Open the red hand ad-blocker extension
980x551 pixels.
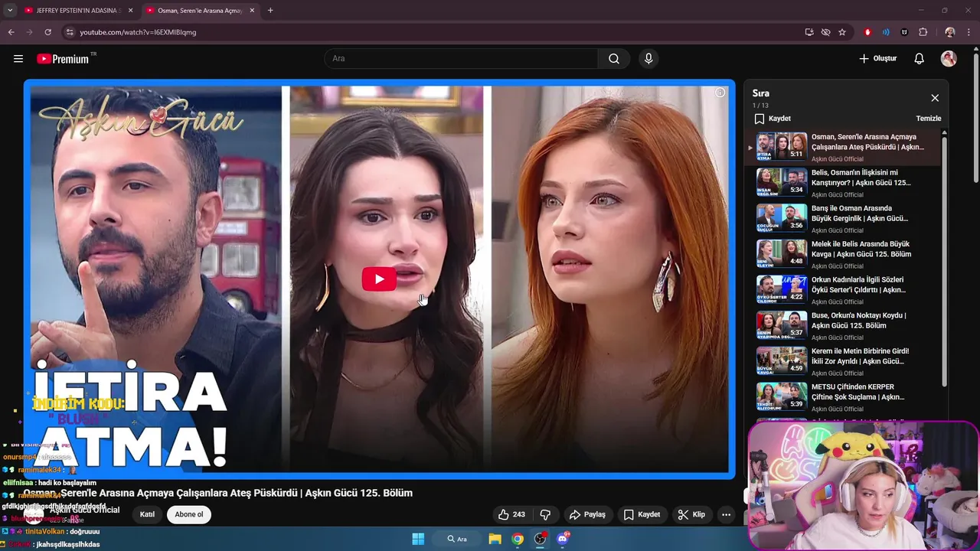[x=867, y=32]
